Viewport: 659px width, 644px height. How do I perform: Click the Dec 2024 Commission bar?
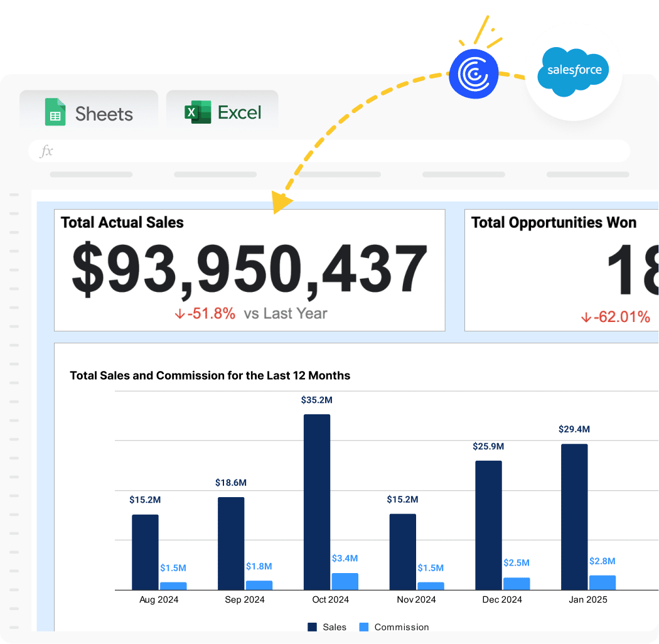click(517, 584)
